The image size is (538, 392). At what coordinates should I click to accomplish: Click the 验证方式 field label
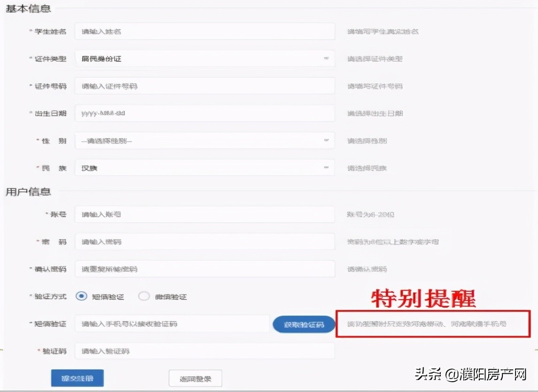tap(50, 296)
